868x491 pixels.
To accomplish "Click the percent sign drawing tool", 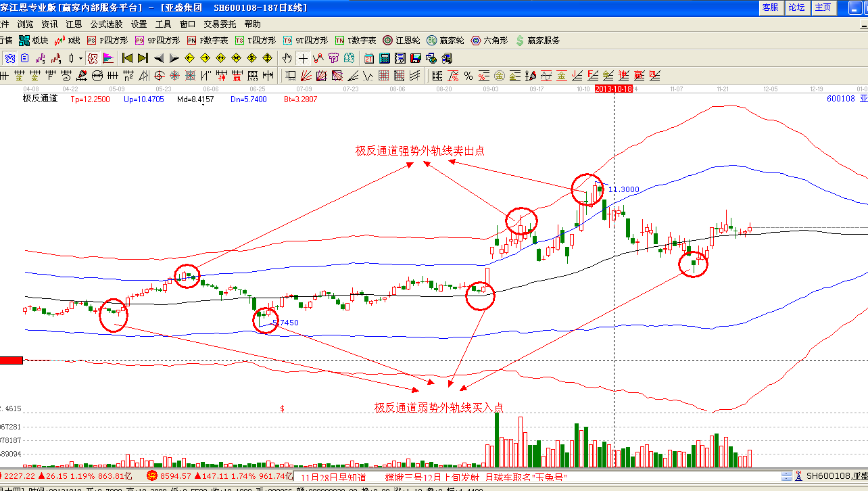I will [468, 75].
